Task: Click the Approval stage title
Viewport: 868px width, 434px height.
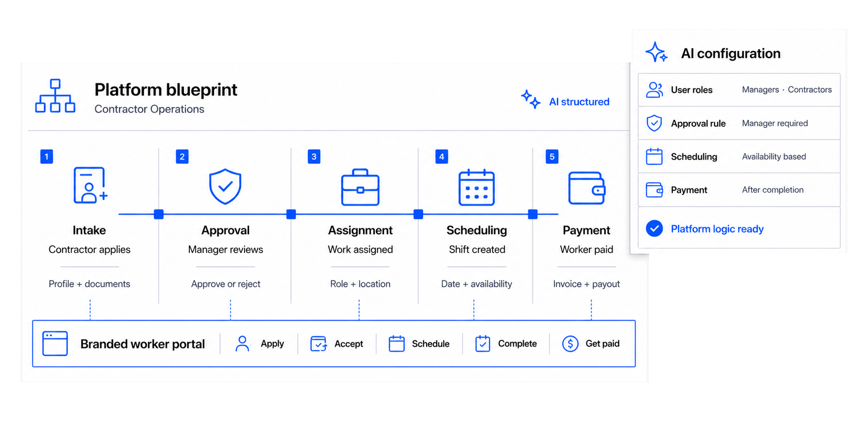Action: coord(226,230)
